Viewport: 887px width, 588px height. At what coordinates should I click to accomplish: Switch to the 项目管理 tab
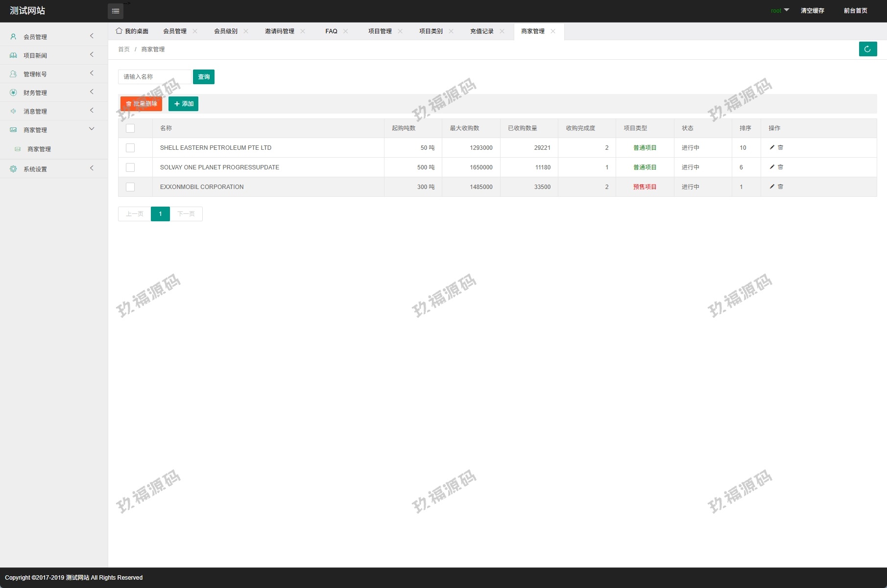click(x=380, y=31)
